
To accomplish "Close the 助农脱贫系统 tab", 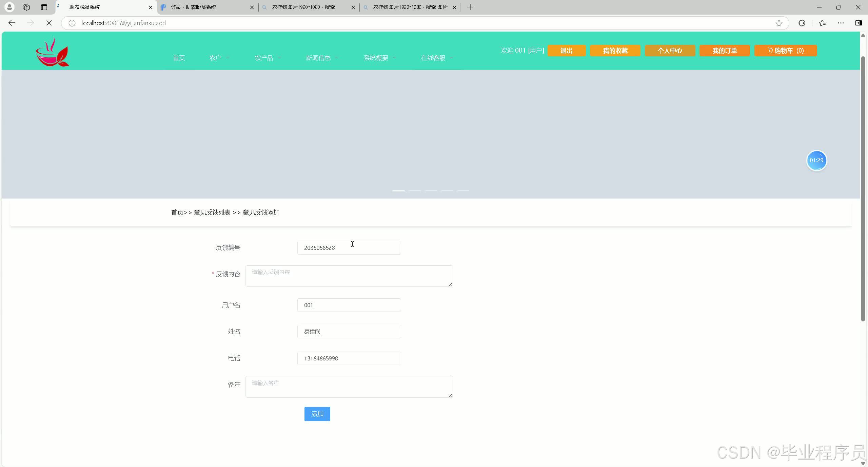I will (151, 7).
